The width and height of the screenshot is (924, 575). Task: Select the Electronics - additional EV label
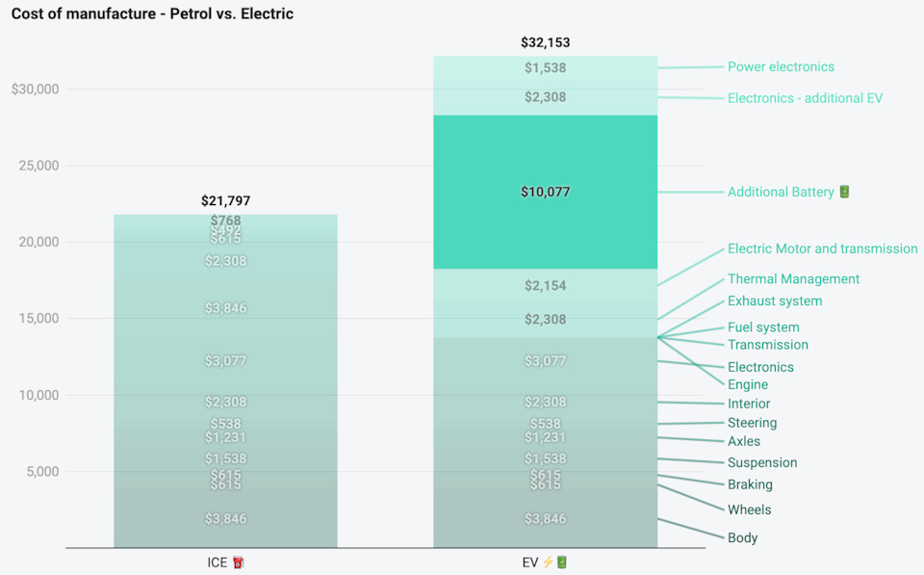(805, 98)
